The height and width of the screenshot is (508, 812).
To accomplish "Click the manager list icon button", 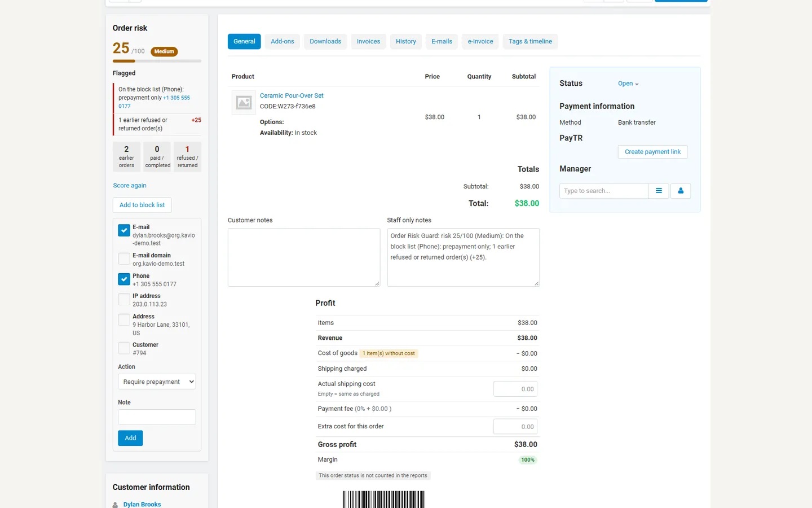I will (x=659, y=191).
